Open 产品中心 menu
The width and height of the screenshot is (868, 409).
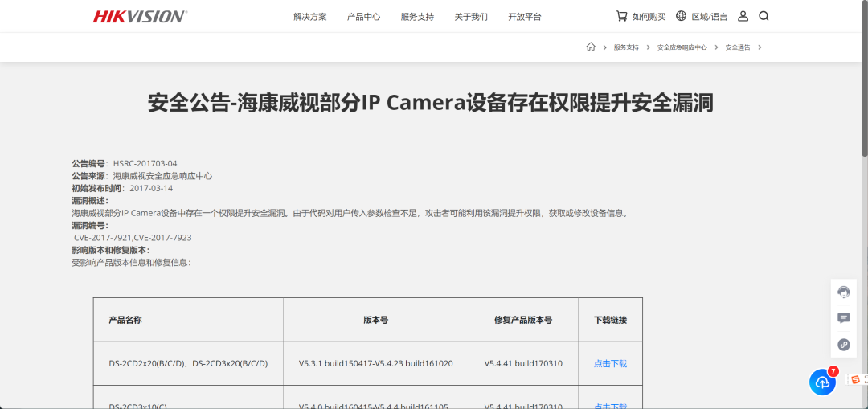[x=364, y=17]
